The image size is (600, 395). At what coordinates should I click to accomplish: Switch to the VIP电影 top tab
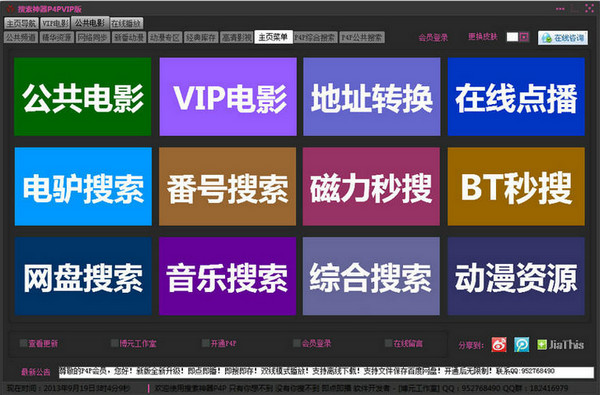pyautogui.click(x=55, y=23)
